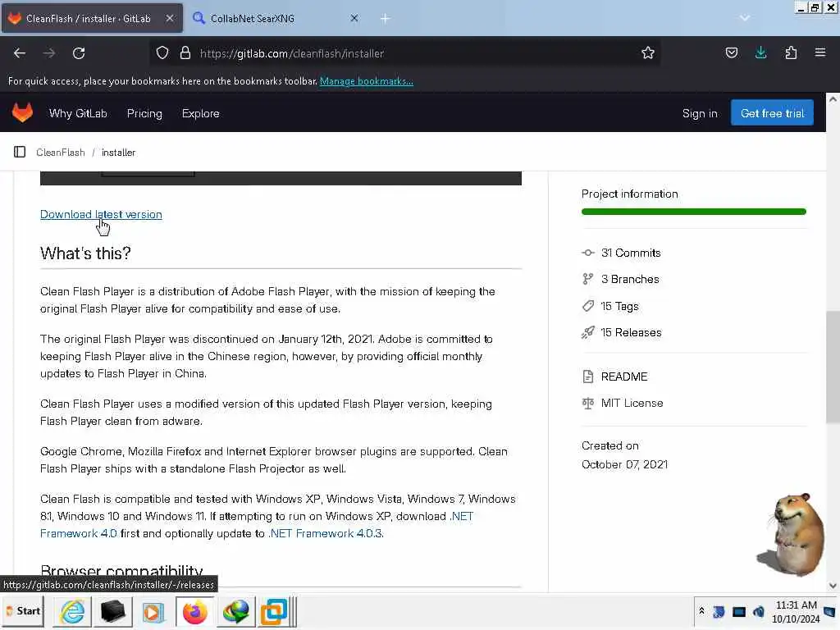Open the shield tracking protection icon
This screenshot has height=630, width=840.
[x=162, y=52]
